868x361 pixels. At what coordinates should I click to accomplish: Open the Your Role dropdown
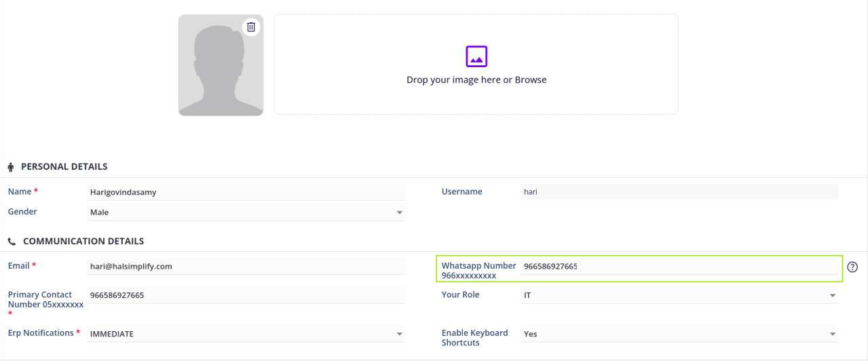click(832, 296)
